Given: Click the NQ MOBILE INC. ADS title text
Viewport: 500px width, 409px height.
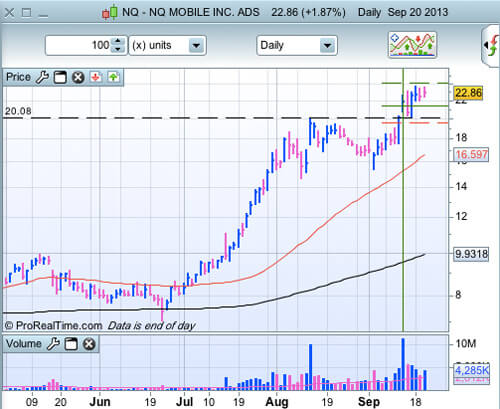Looking at the screenshot, I should (x=204, y=12).
